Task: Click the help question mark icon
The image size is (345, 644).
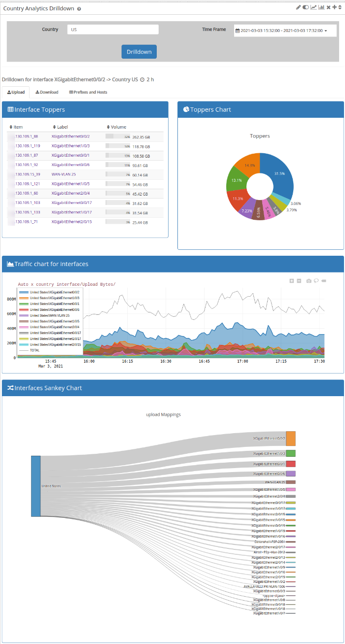Action: click(79, 9)
